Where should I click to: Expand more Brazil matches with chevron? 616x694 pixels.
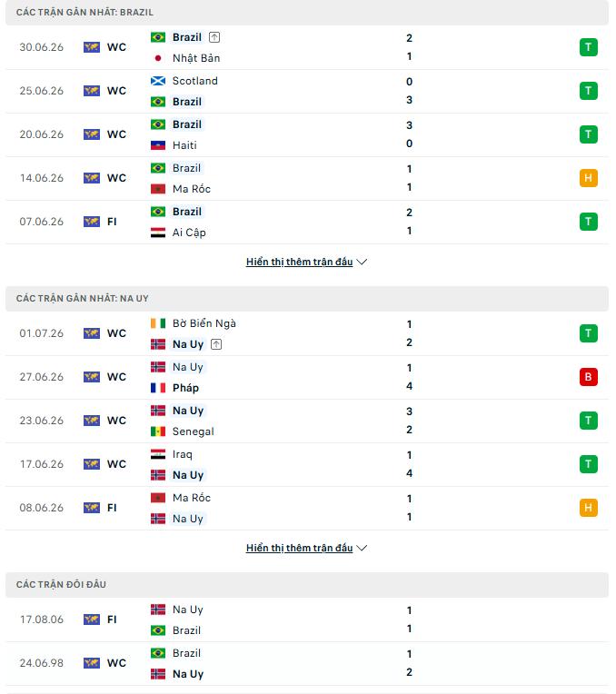(x=362, y=262)
